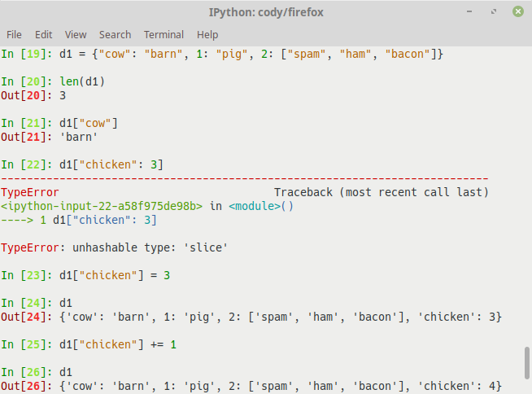Click "'chicken': 4}" in Out[26]
This screenshot has width=532, height=394.
460,386
